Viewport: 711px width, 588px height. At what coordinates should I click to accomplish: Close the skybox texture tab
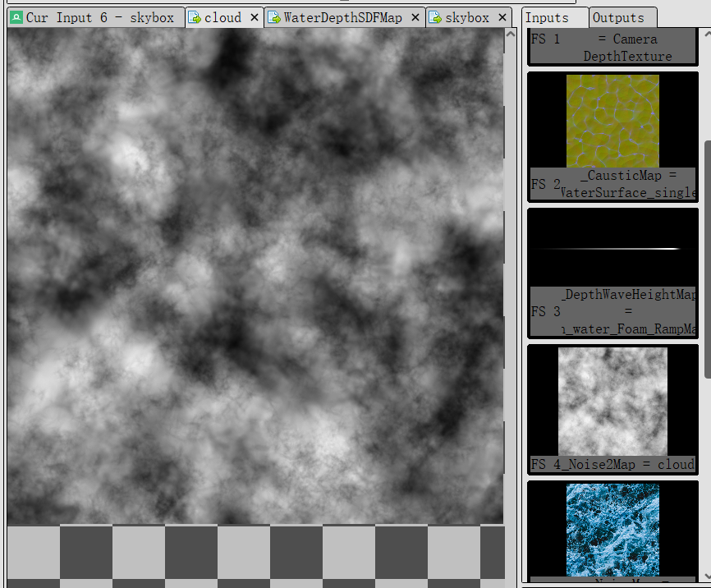point(502,17)
